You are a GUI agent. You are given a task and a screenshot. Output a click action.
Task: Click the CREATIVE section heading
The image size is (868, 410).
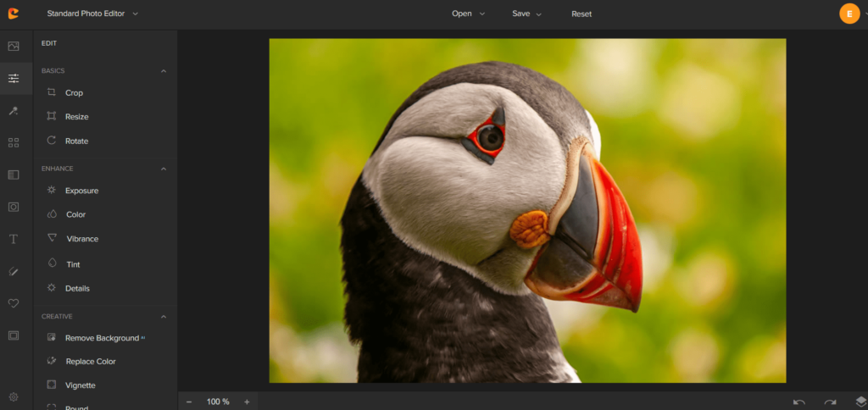57,317
